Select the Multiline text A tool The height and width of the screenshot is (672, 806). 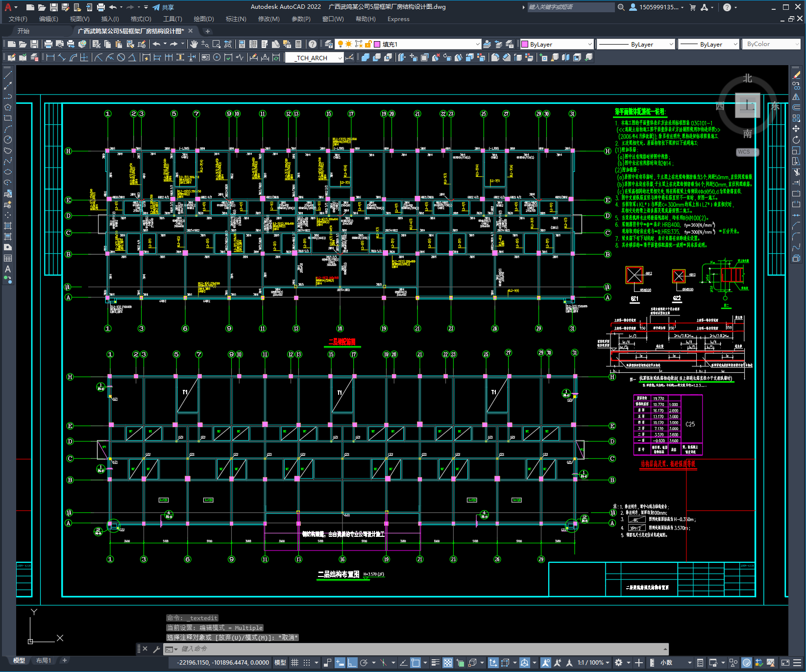point(8,269)
